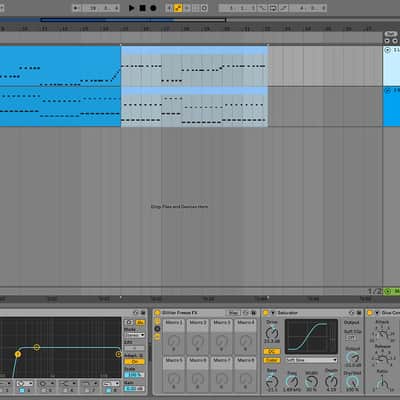The width and height of the screenshot is (400, 400).
Task: Click Saturator's save preset icon
Action: [359, 313]
